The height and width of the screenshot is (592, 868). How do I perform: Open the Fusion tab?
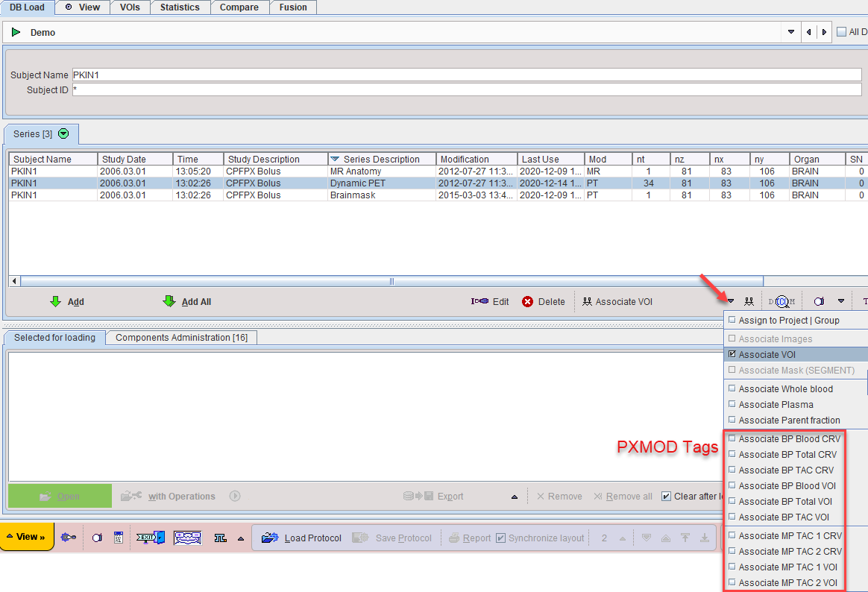pos(293,7)
